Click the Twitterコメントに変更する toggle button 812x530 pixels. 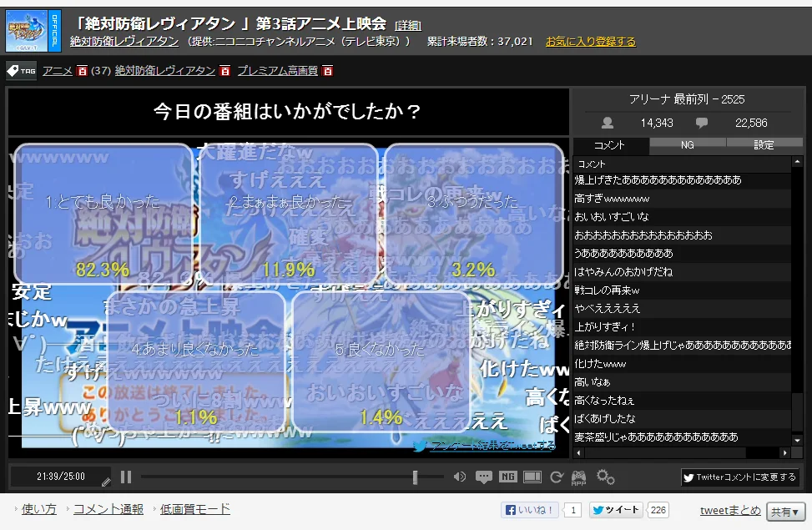739,477
